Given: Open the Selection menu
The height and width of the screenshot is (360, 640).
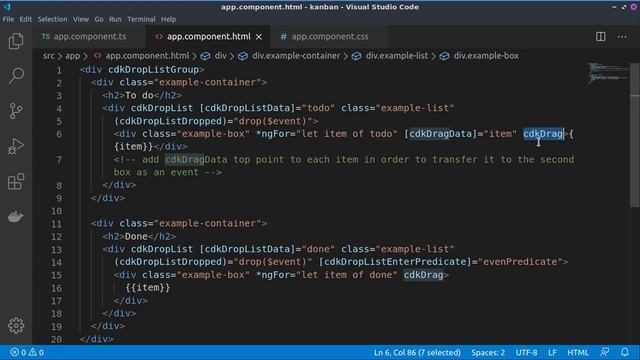Looking at the screenshot, I should coord(52,19).
